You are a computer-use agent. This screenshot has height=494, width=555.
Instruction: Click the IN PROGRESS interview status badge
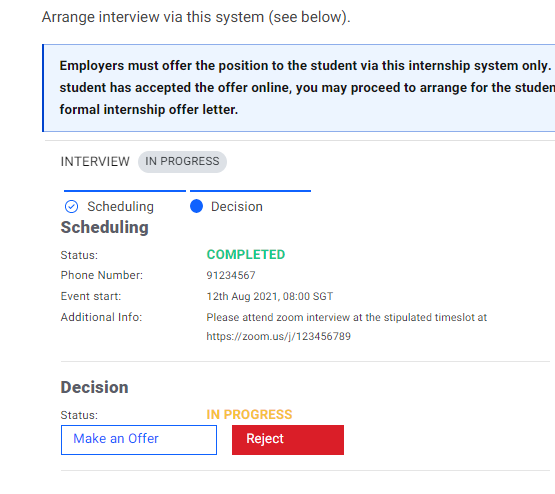[182, 162]
